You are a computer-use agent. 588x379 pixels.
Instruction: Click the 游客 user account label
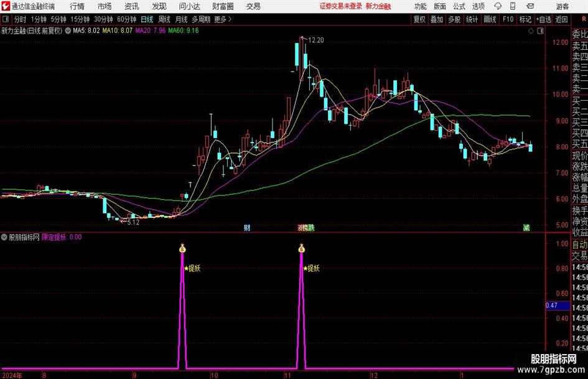coord(562,6)
